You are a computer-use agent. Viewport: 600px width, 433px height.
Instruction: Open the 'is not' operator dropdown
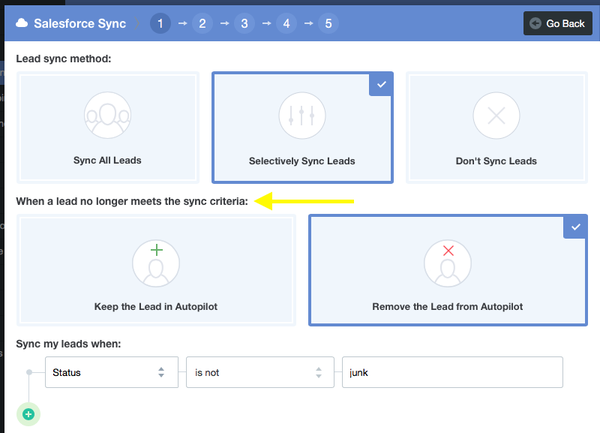(x=260, y=372)
